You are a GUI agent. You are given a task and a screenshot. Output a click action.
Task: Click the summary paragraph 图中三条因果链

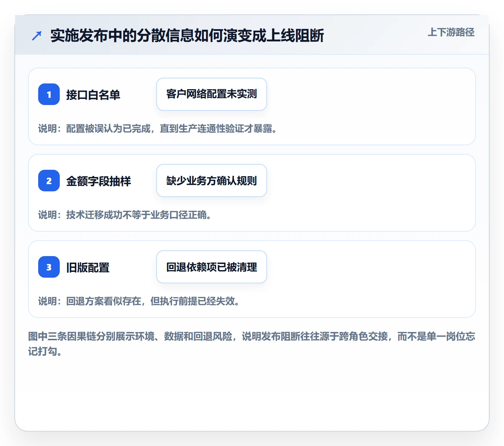pyautogui.click(x=252, y=344)
